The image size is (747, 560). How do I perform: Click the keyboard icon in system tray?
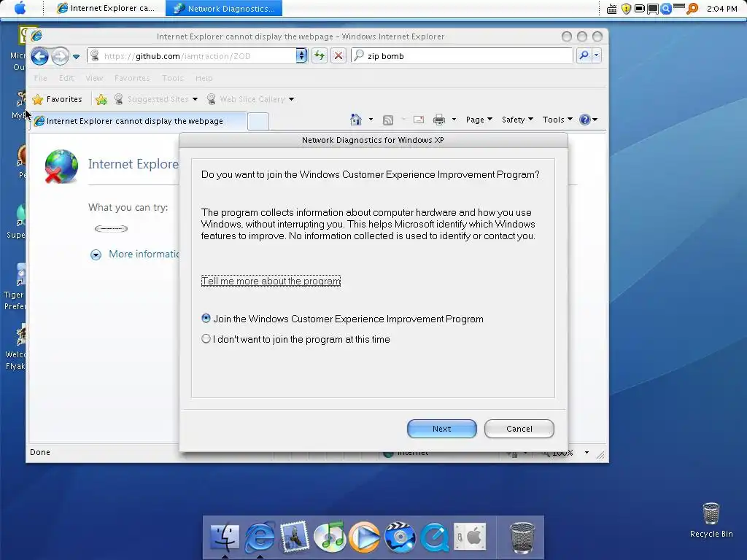click(612, 9)
